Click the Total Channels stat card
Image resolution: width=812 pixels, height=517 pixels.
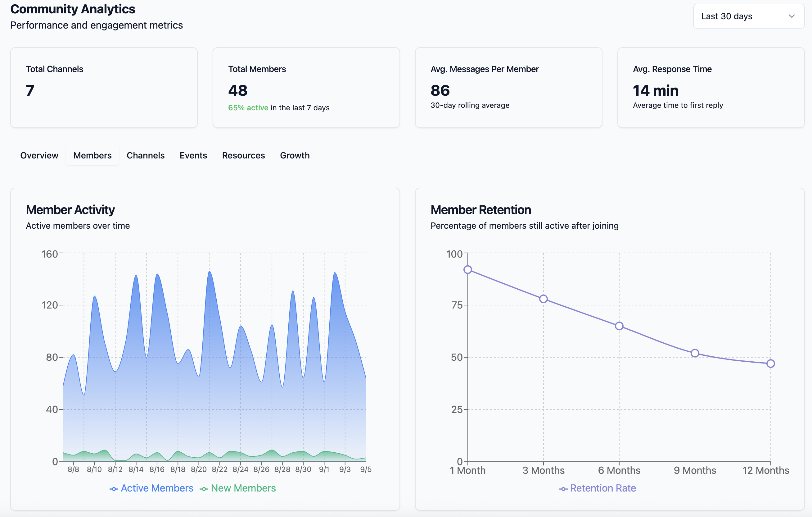point(104,87)
